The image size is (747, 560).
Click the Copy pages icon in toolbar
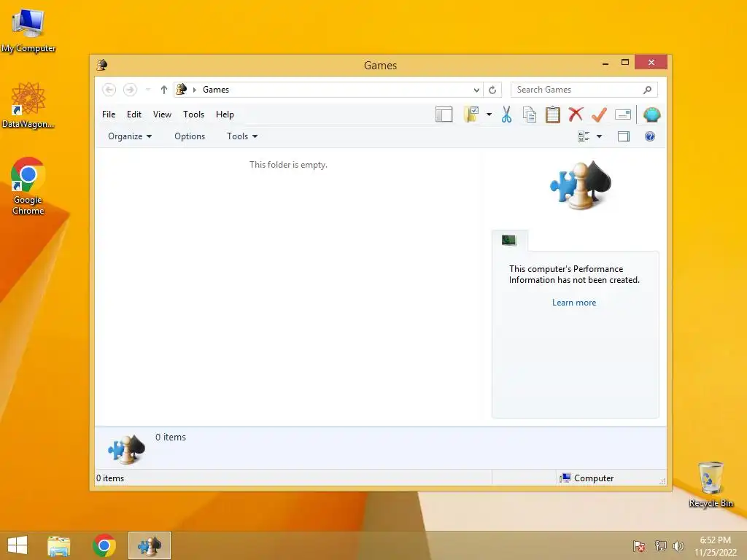click(x=530, y=114)
